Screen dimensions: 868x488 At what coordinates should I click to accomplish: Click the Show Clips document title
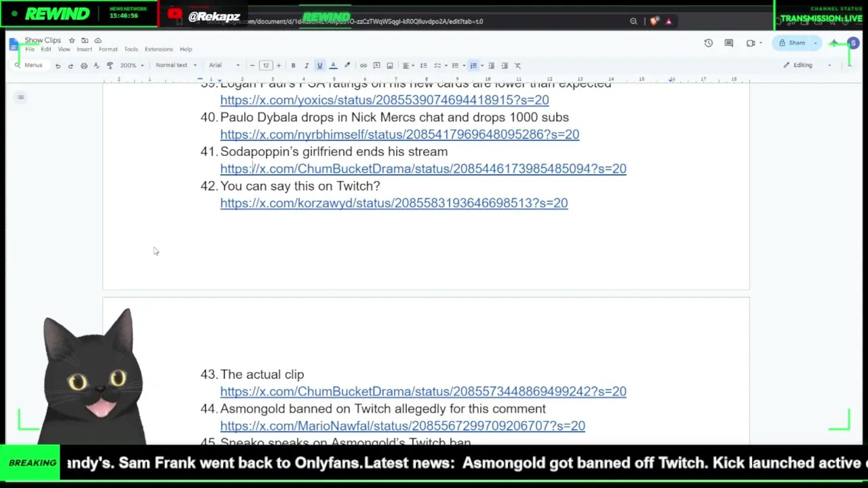tap(43, 41)
